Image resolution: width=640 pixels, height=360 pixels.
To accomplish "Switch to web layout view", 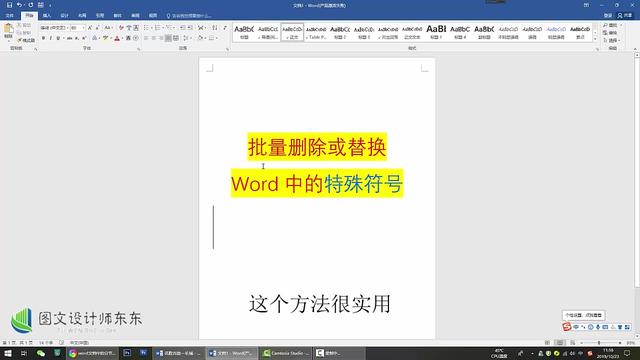I will 573,342.
